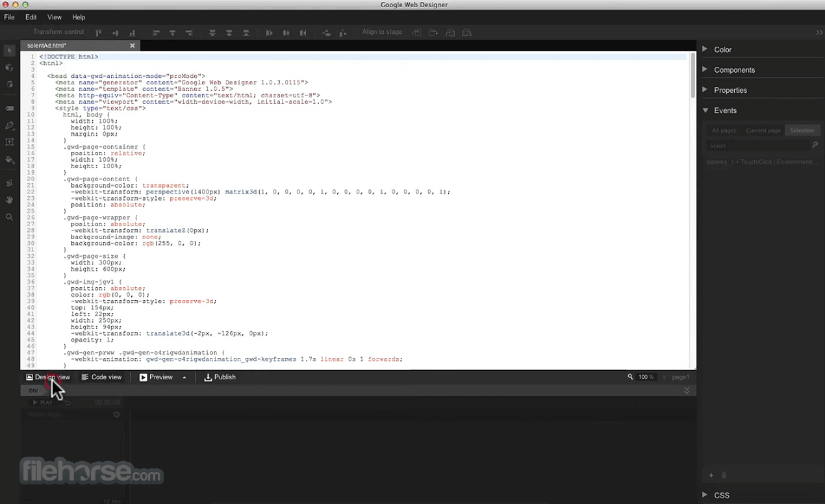This screenshot has width=825, height=504.
Task: Click the delete event trash icon
Action: click(724, 475)
